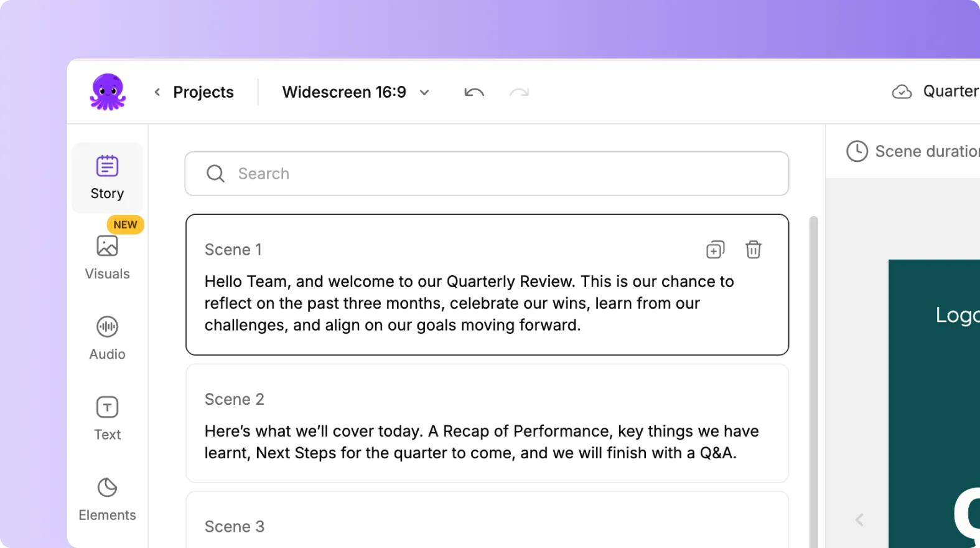Open the Elements panel
This screenshot has width=980, height=548.
[107, 499]
